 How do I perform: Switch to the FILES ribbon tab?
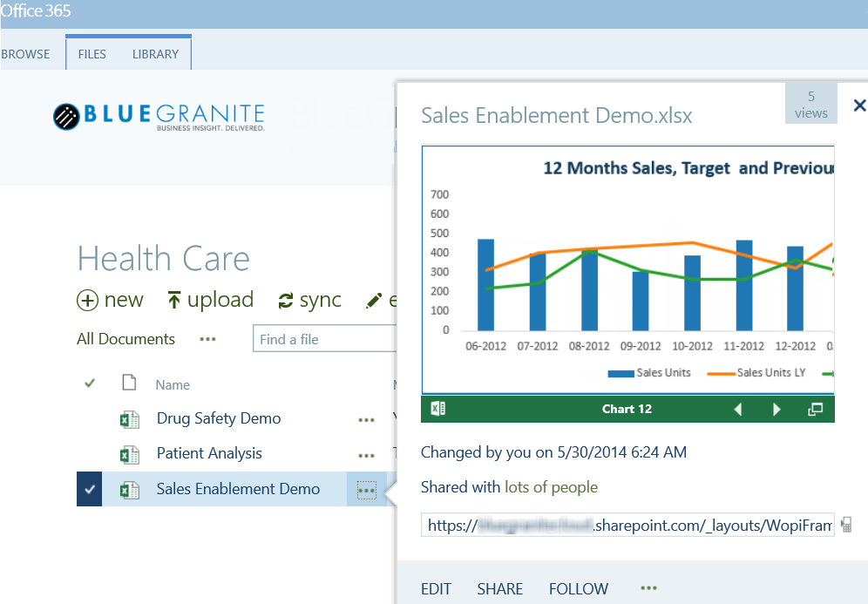click(92, 54)
